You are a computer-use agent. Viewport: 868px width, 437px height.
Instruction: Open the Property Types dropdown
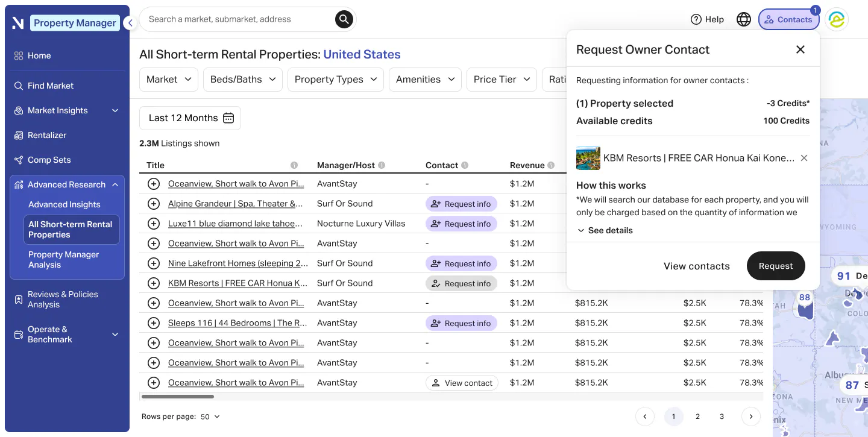tap(336, 80)
